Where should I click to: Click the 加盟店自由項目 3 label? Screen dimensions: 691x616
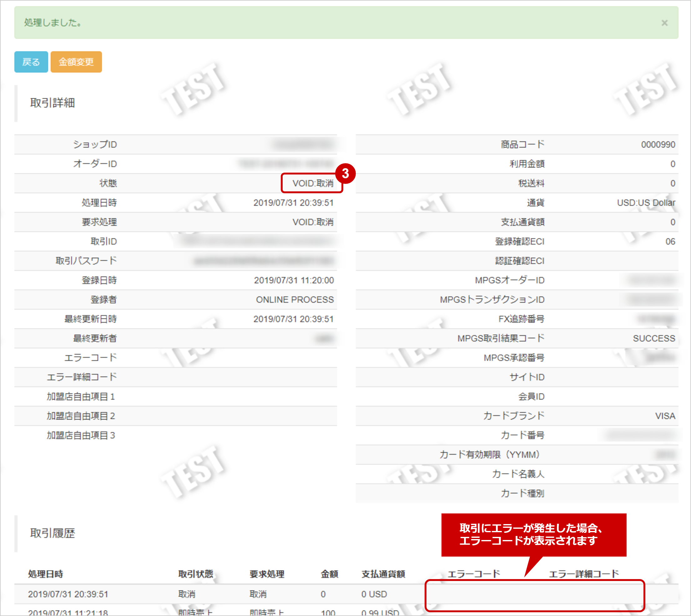pos(81,435)
